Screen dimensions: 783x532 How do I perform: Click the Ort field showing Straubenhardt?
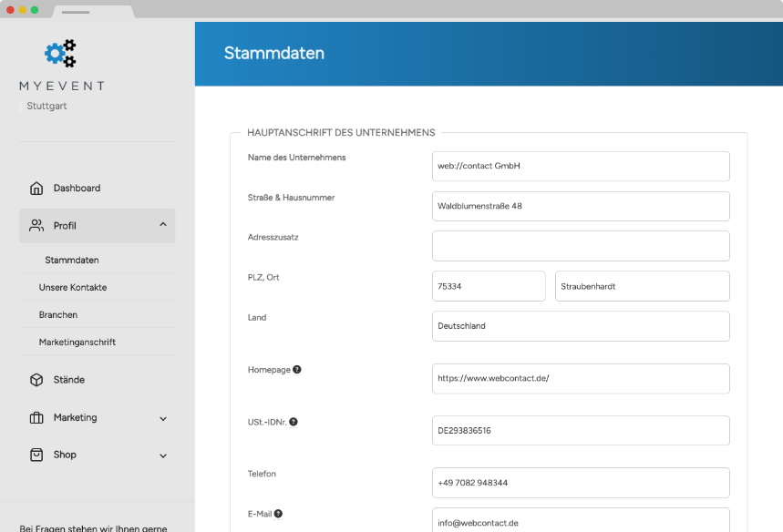pyautogui.click(x=643, y=286)
